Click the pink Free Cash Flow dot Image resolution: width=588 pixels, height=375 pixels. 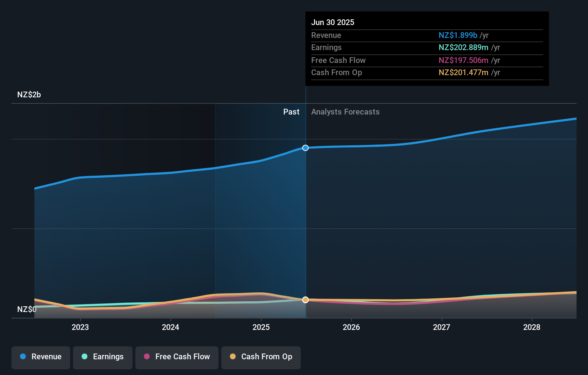point(146,357)
